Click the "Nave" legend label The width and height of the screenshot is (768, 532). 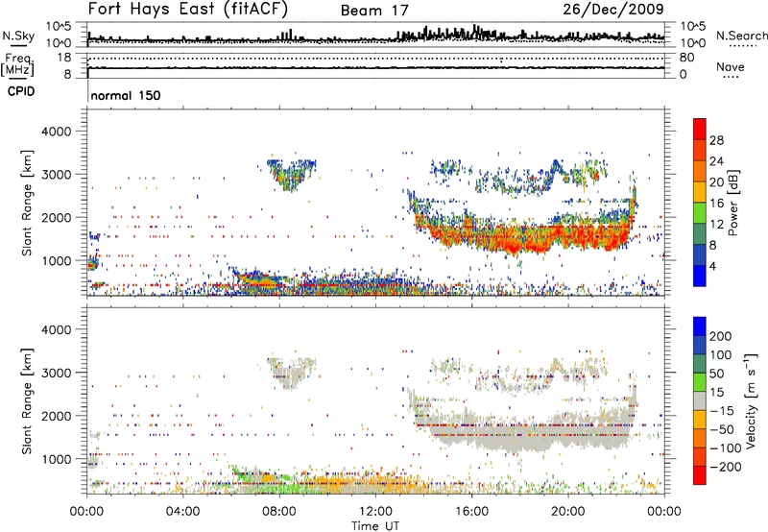(730, 67)
